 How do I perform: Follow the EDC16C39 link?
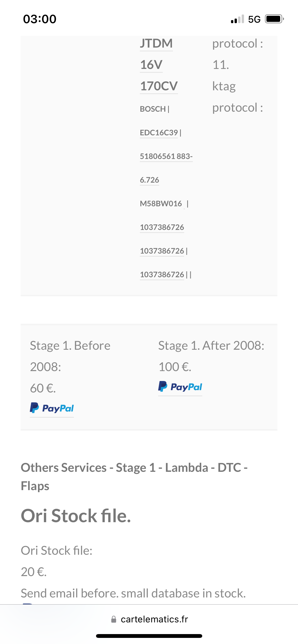[159, 133]
